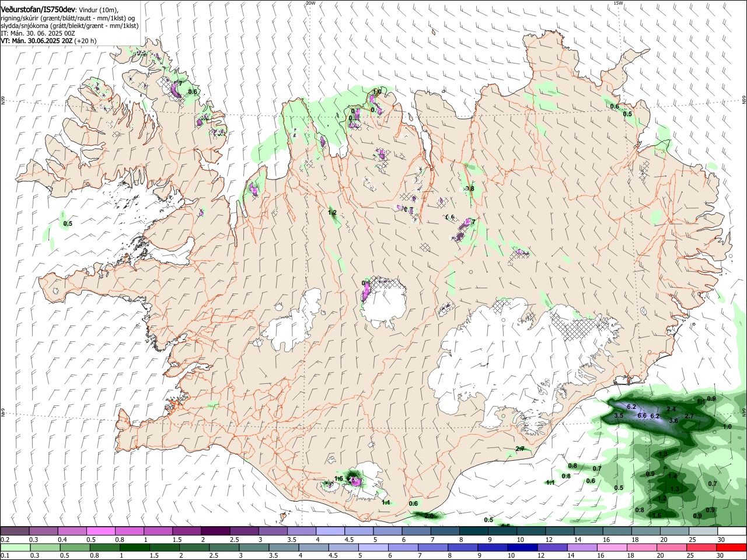The image size is (747, 560).
Task: Select the bright pink 0.5–0.8 swatch in the upper scale
Action: tap(100, 531)
